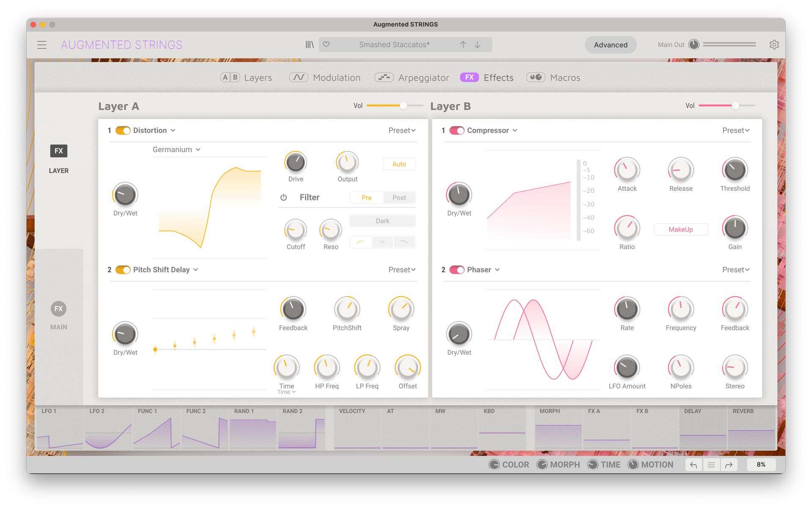Switch to the Macros tab

553,77
